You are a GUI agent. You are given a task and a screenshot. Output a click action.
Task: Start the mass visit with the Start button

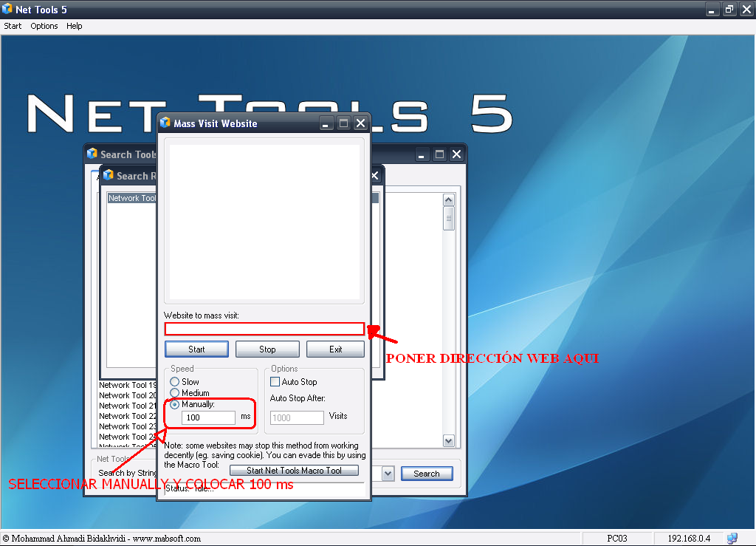click(196, 349)
